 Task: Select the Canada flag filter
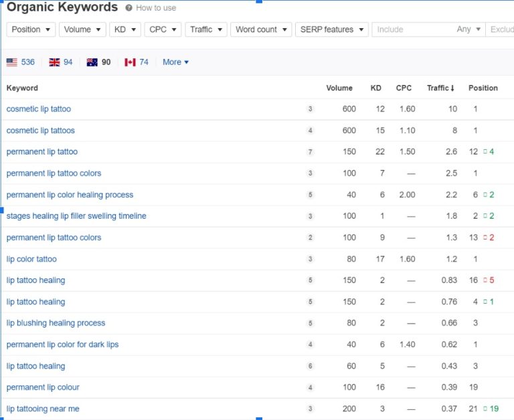click(x=130, y=62)
